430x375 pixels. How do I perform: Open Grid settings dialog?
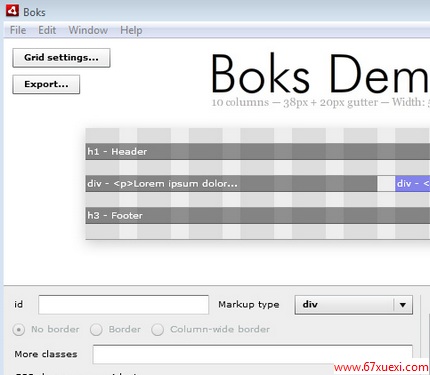(61, 58)
